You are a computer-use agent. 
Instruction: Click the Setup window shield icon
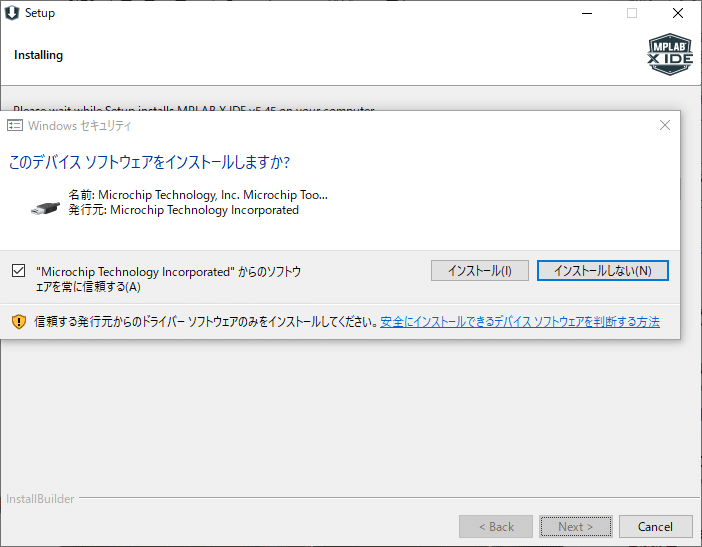tap(12, 13)
